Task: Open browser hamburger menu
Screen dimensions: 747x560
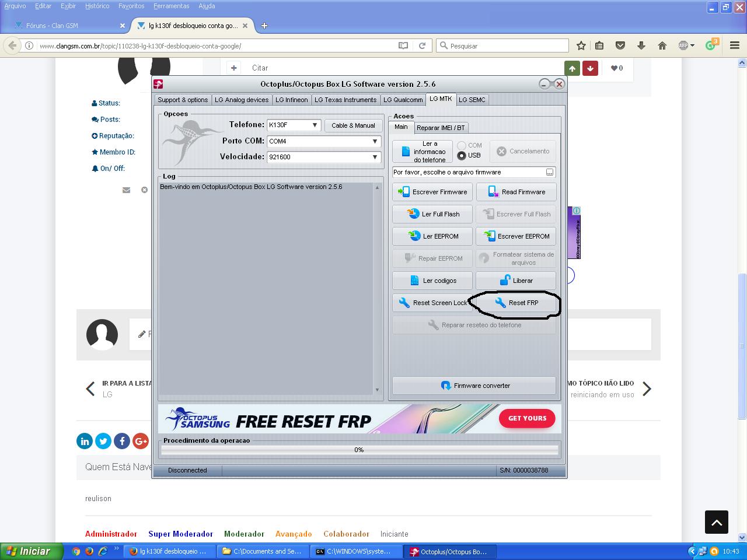Action: pyautogui.click(x=735, y=45)
